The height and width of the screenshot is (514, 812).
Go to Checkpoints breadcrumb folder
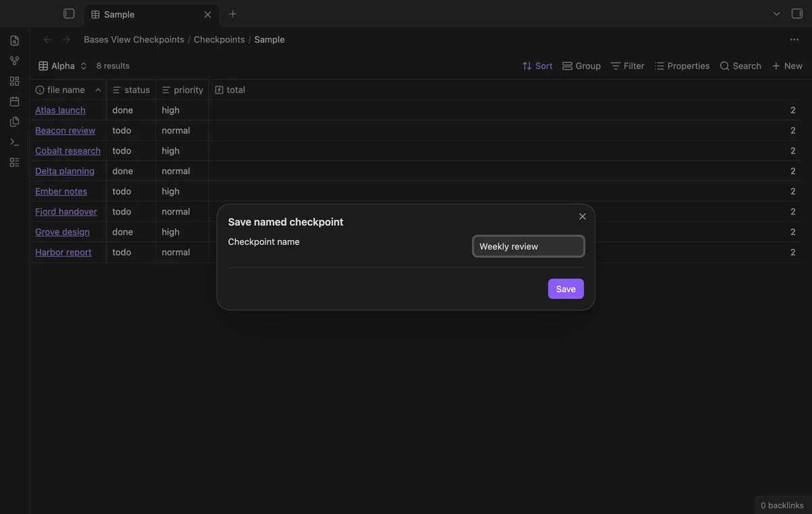(x=219, y=39)
